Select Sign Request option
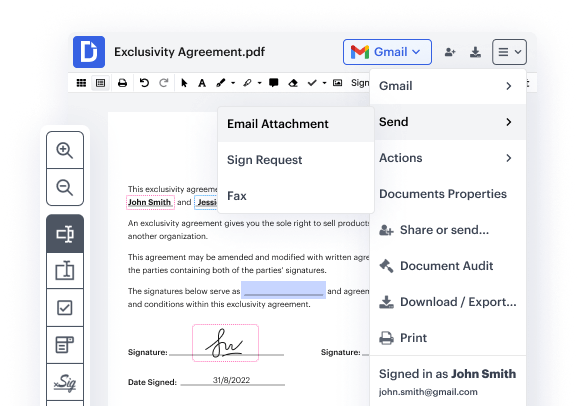 pos(296,160)
